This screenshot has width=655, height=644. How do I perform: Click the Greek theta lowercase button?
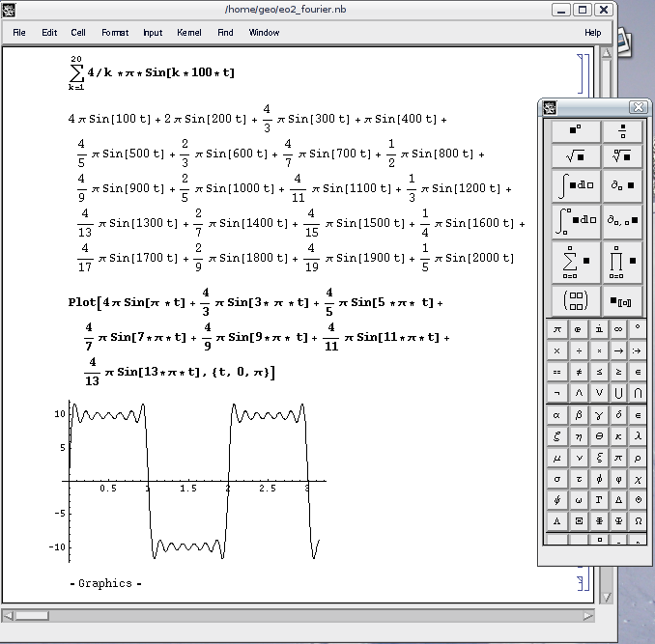[x=599, y=436]
